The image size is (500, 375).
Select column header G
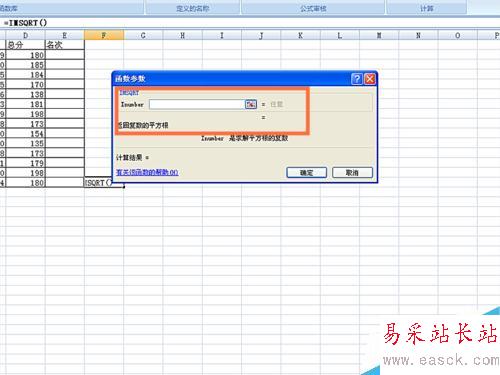tap(143, 35)
